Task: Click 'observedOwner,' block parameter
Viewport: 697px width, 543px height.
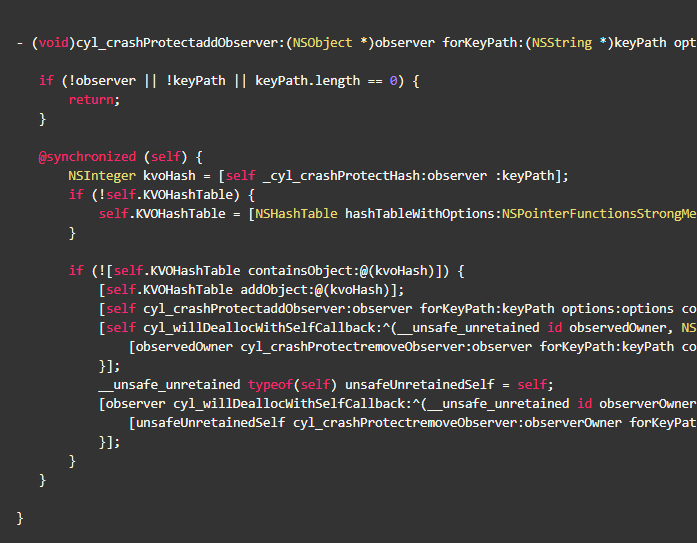Action: click(621, 328)
